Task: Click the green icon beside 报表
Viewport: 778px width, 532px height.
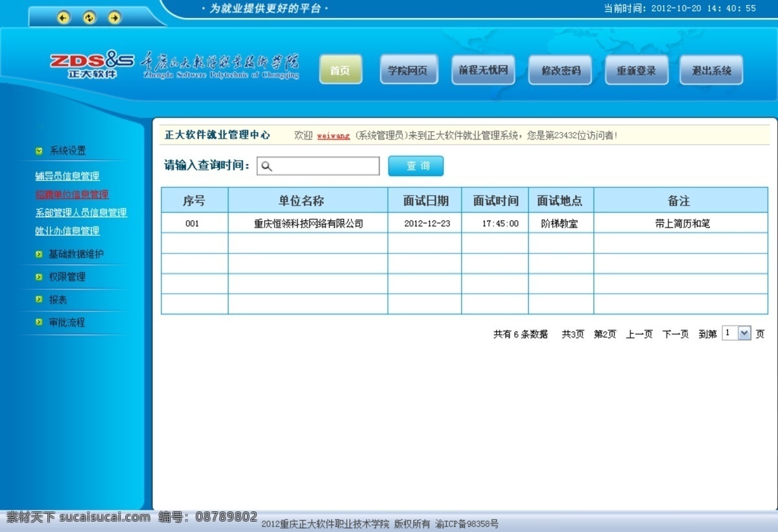Action: point(39,299)
